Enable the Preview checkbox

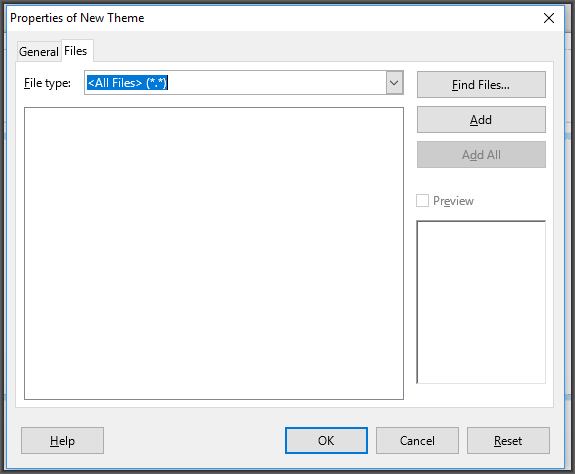point(422,201)
